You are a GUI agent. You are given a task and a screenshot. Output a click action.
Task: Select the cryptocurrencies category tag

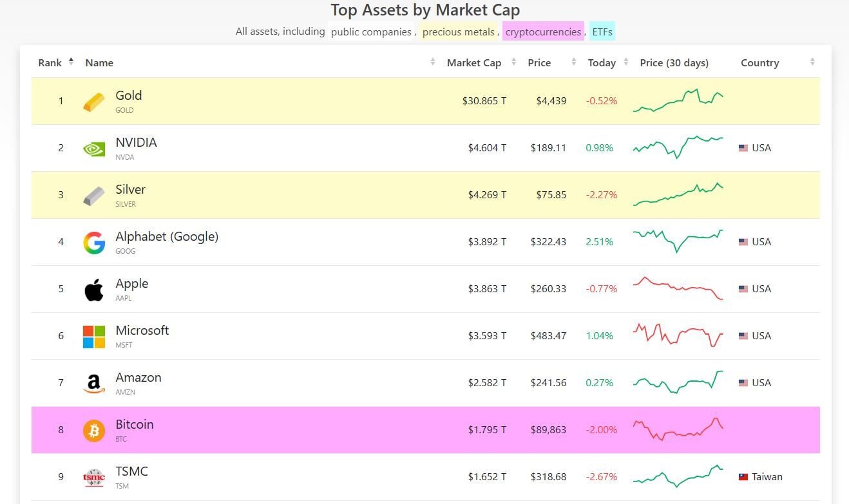click(x=543, y=32)
